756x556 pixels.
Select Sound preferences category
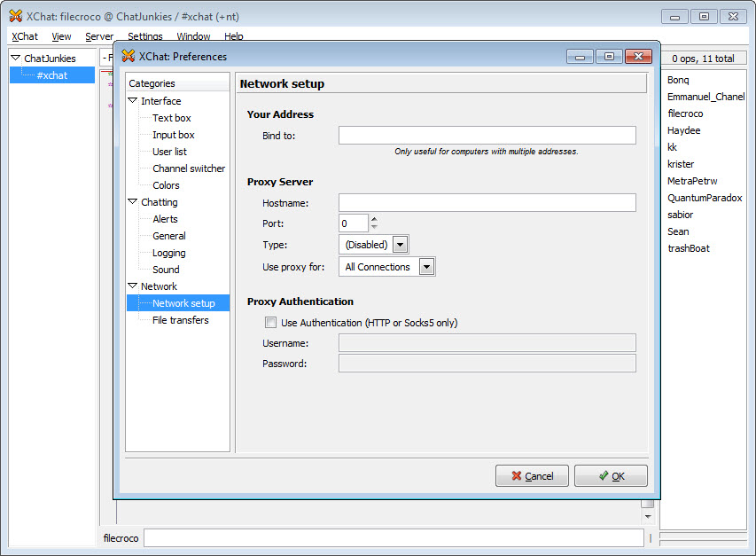[x=166, y=270]
